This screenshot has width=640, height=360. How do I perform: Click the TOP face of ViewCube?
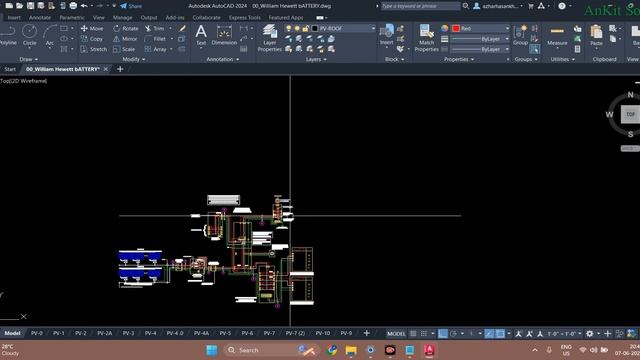coord(630,114)
